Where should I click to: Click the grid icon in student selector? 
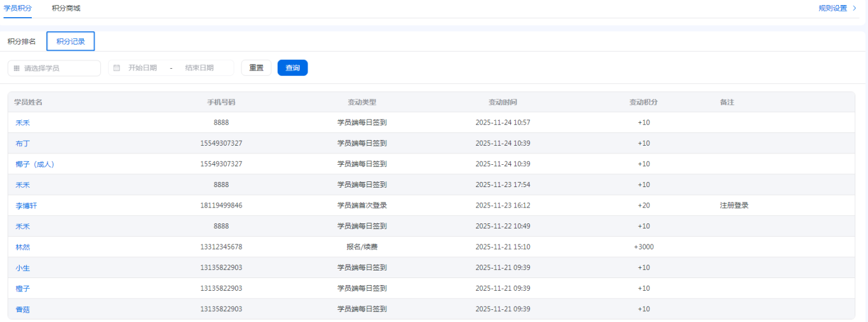[17, 68]
